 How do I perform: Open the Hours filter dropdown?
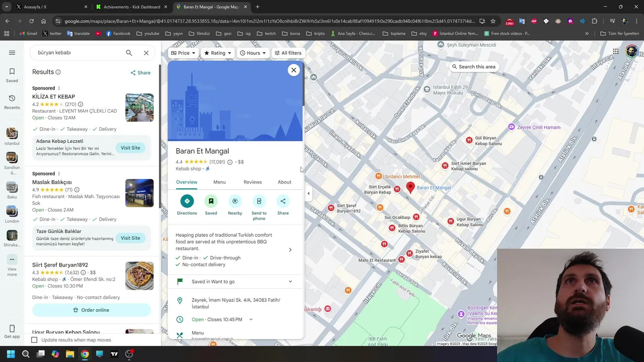(x=253, y=53)
